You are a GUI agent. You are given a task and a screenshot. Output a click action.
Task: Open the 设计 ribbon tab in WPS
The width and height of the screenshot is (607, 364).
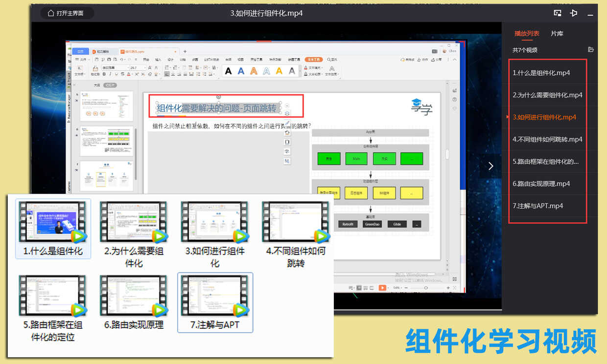tap(170, 59)
